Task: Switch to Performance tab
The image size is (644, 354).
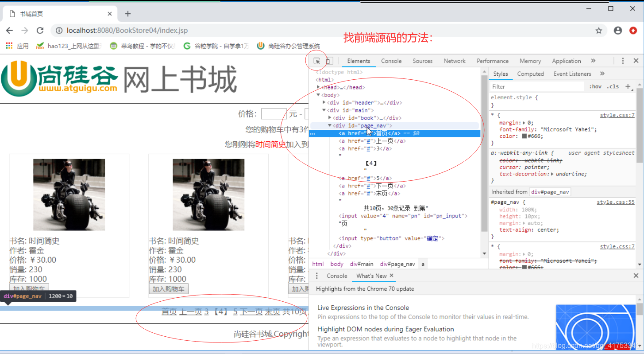Action: coord(493,61)
